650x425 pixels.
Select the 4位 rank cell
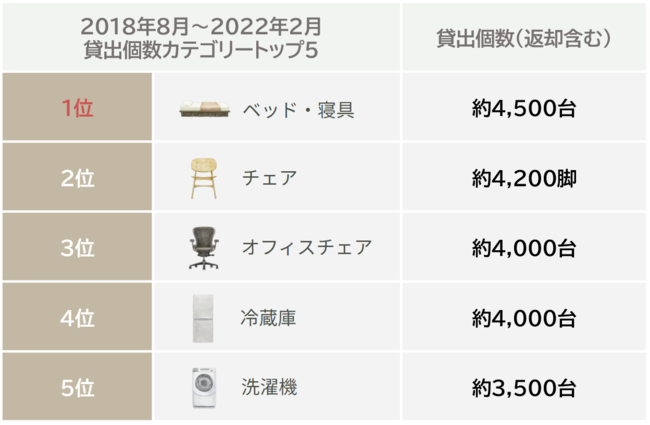point(77,318)
